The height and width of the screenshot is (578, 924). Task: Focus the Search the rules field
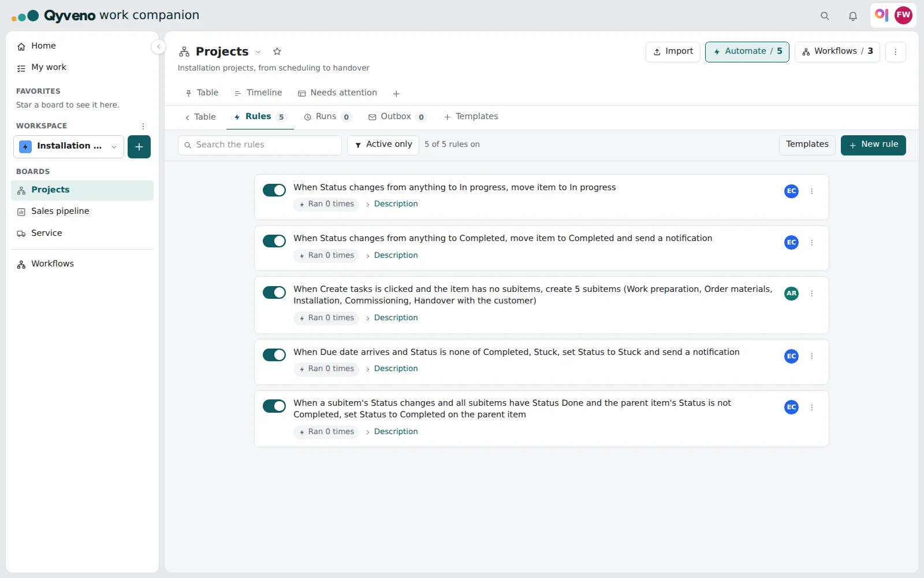point(260,145)
